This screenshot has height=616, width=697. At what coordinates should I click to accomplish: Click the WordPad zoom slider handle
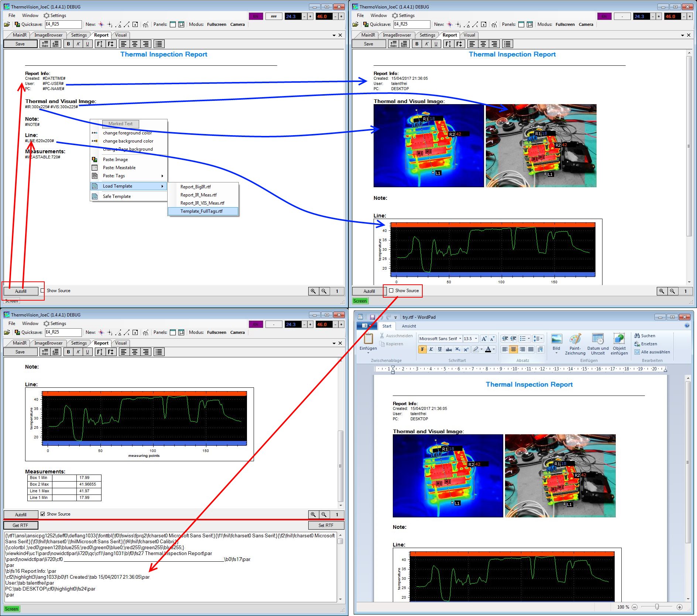click(x=657, y=607)
